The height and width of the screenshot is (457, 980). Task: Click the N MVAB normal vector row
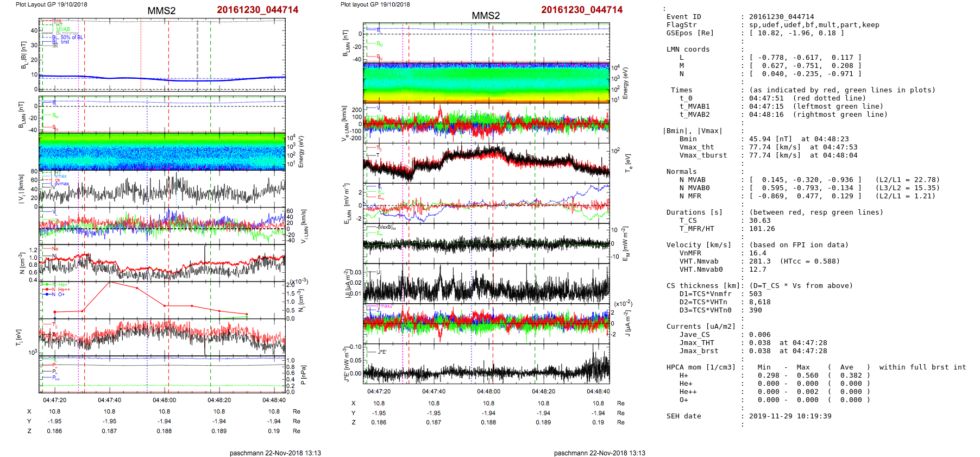tap(805, 180)
